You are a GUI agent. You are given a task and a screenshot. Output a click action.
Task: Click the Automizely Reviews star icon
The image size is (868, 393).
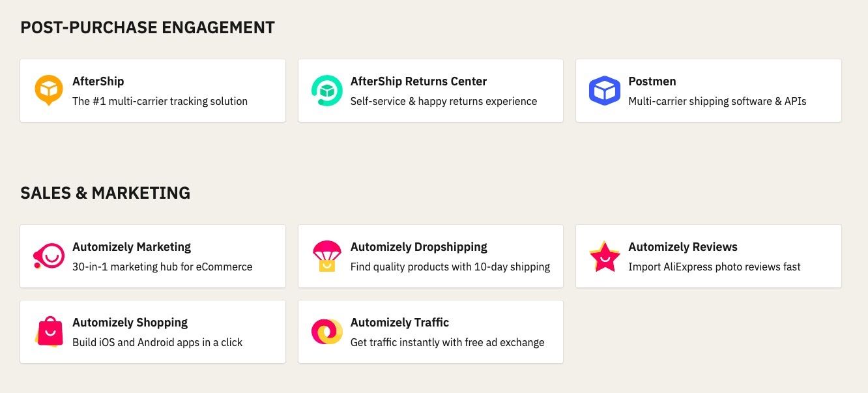click(605, 256)
